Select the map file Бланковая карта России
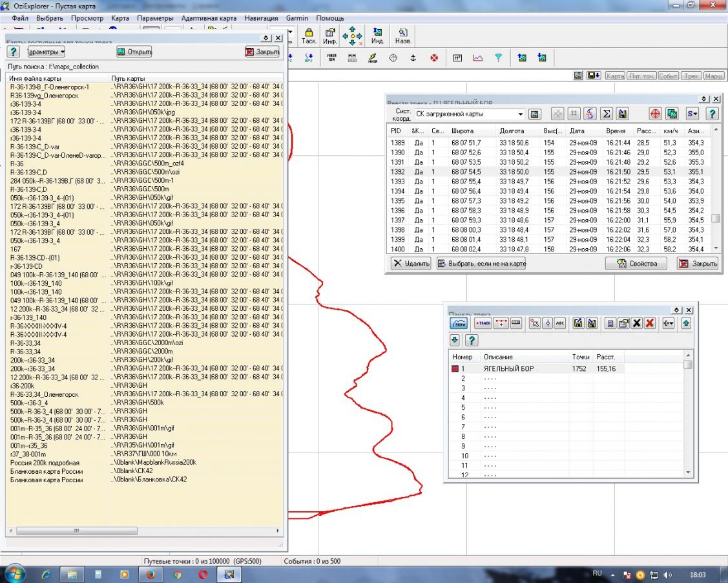Screen dimensions: 728x583 [45, 471]
